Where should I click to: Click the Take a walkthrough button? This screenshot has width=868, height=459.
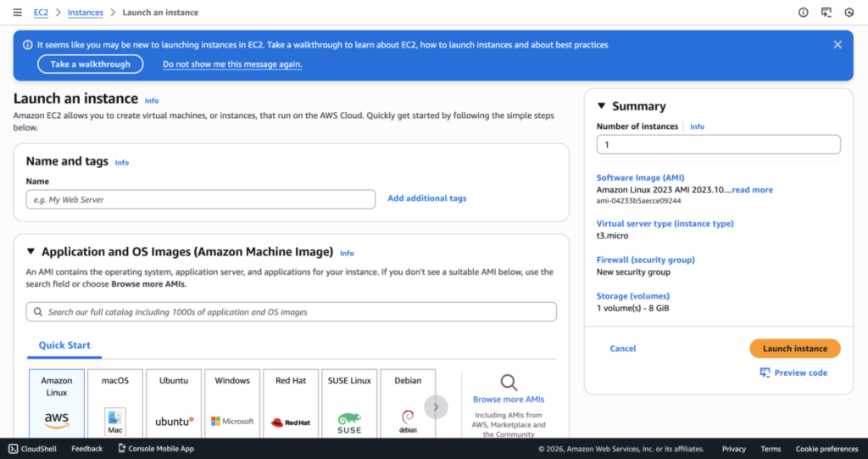(x=91, y=64)
